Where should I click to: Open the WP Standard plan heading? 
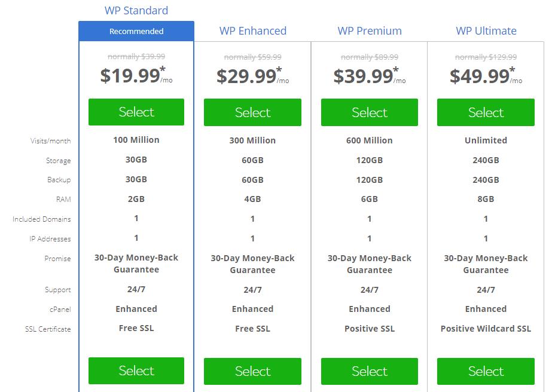coord(136,11)
